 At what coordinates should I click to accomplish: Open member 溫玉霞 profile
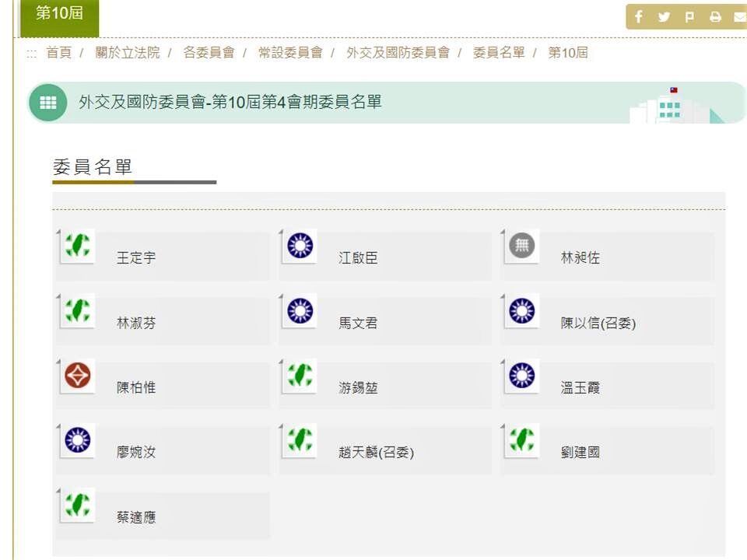(x=580, y=387)
